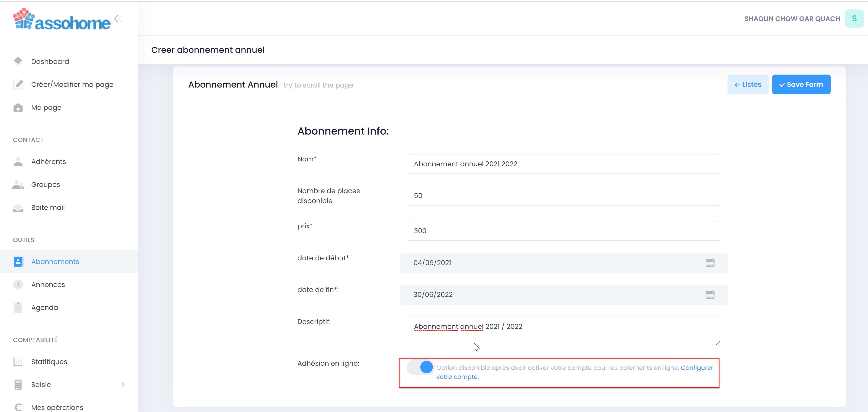
Task: Click the assohome logo
Action: pos(62,19)
